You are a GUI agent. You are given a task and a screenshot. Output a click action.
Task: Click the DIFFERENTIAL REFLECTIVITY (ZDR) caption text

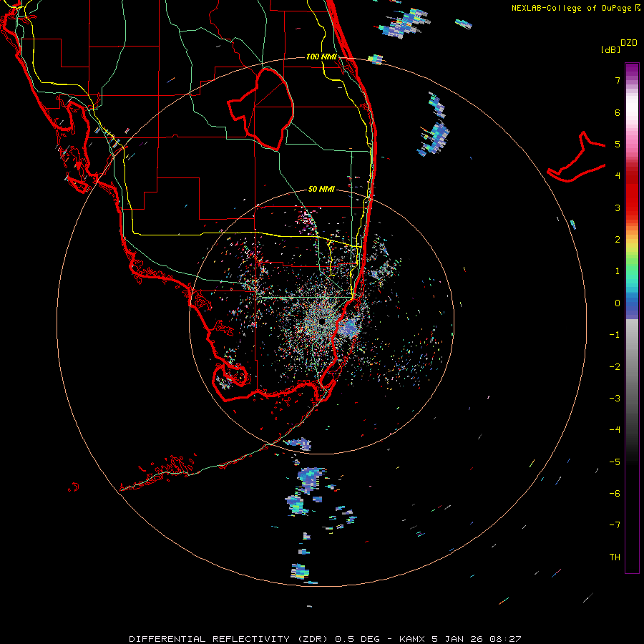(x=230, y=639)
